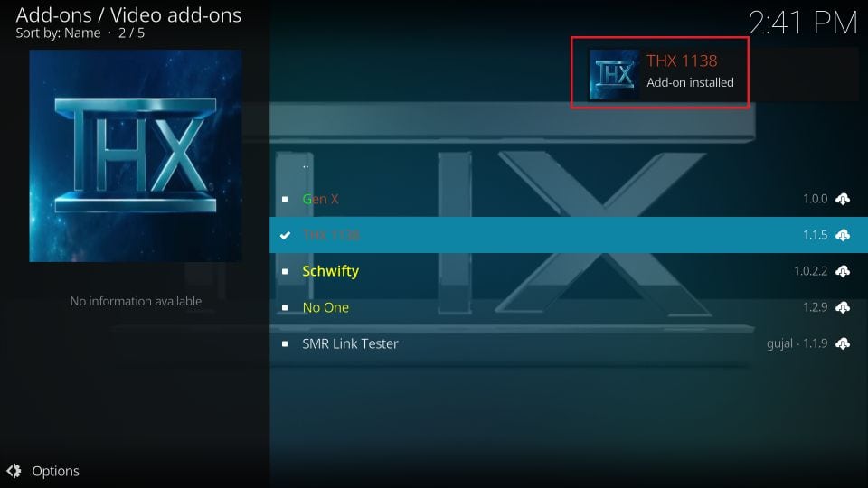Image resolution: width=868 pixels, height=488 pixels.
Task: Click the cloud icon for SMR Link Tester
Action: [843, 343]
